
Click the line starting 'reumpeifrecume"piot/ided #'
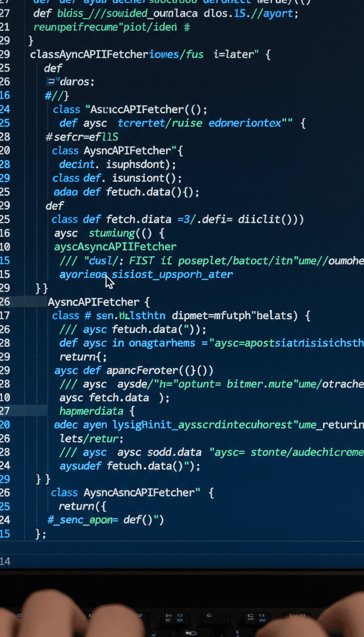pyautogui.click(x=111, y=27)
